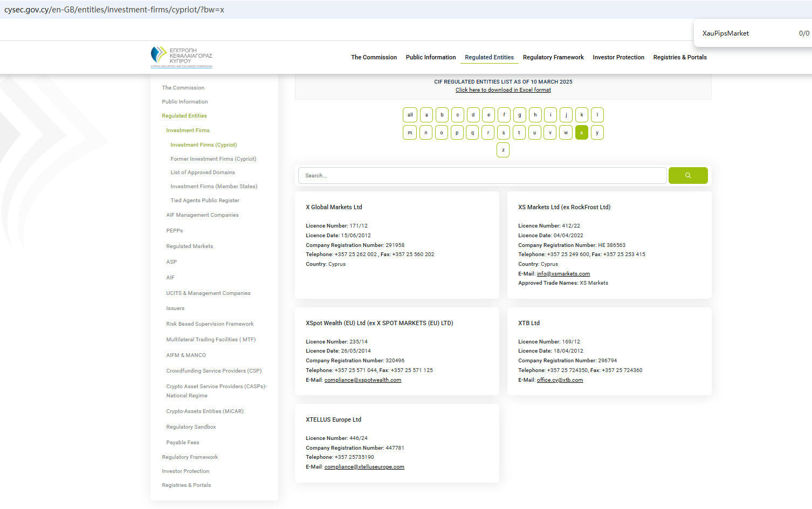The height and width of the screenshot is (509, 812).
Task: Open ASP in the sidebar
Action: (x=171, y=262)
